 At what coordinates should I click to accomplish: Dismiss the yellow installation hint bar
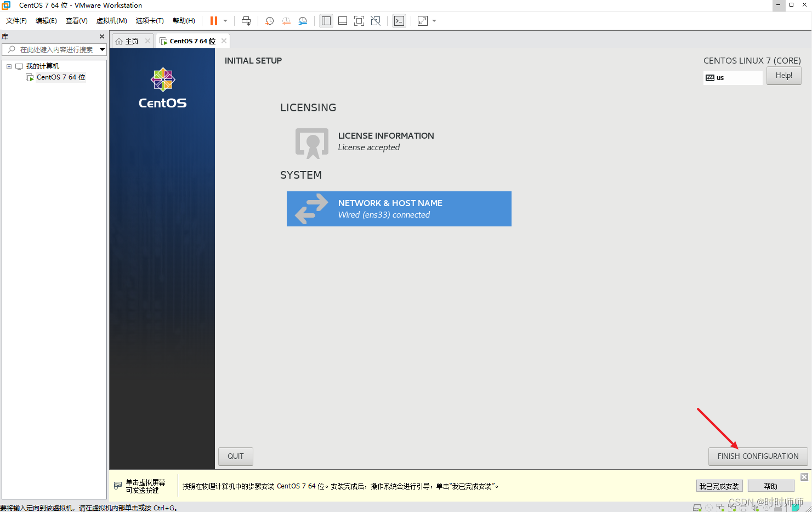coord(804,477)
